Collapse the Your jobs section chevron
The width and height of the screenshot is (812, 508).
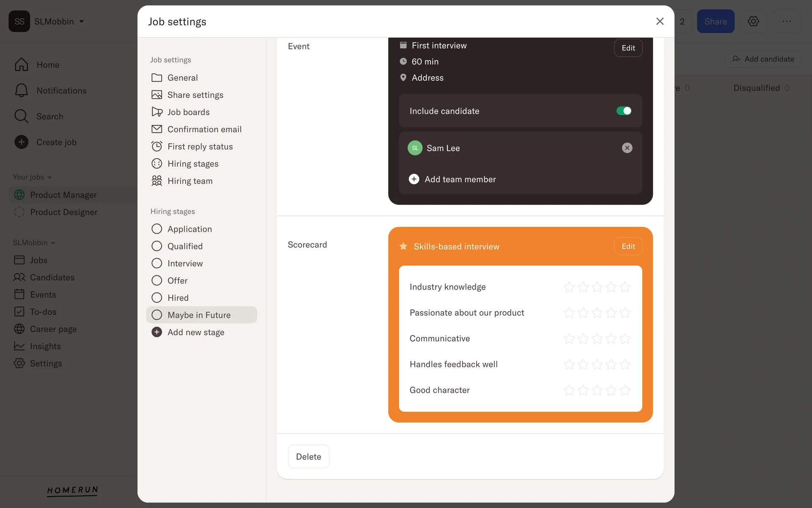pyautogui.click(x=49, y=177)
